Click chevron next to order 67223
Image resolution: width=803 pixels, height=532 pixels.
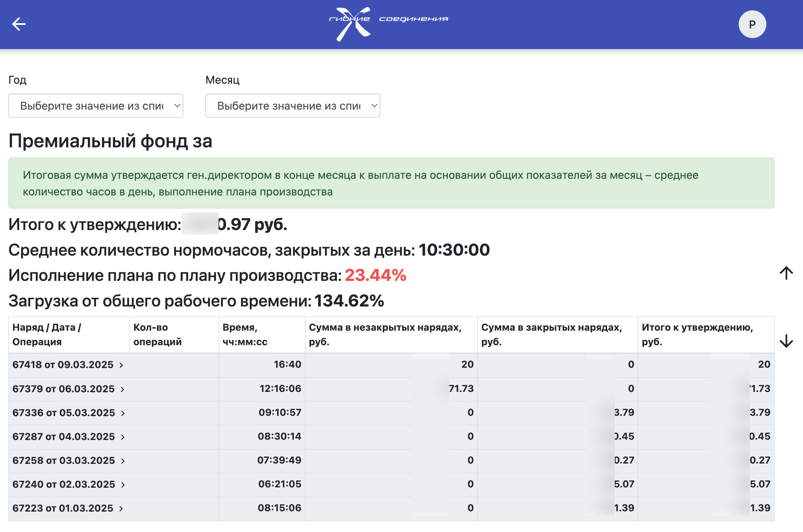coord(121,508)
